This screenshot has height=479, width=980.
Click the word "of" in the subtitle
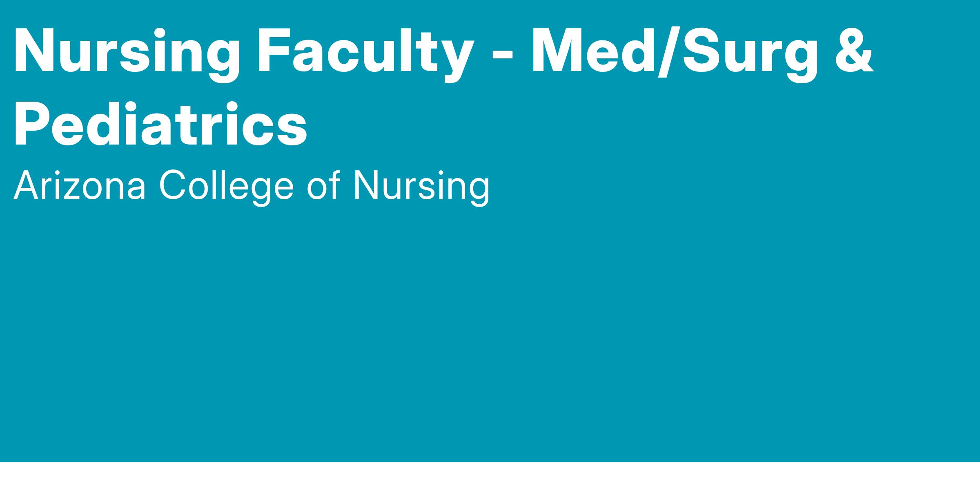tap(323, 186)
